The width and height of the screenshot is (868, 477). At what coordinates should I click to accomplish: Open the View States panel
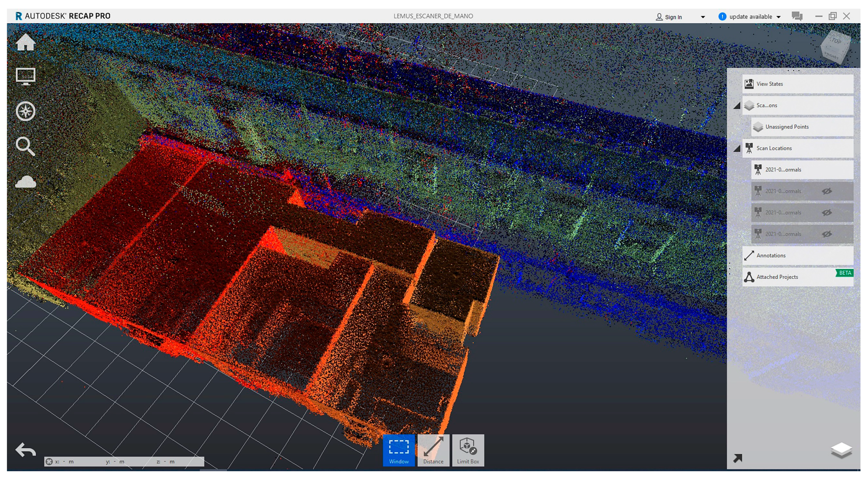click(797, 84)
